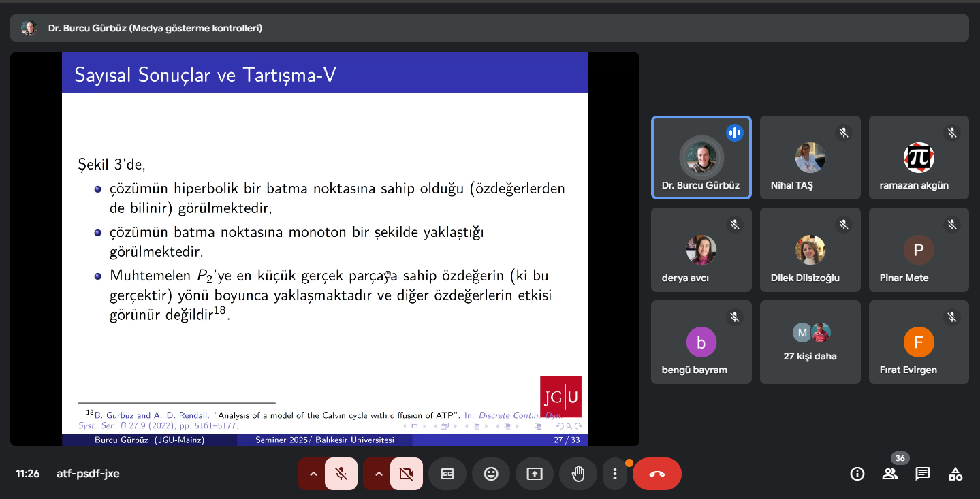Select Dr. Burcu Gürbüz participant tile
The height and width of the screenshot is (499, 980).
tap(701, 158)
